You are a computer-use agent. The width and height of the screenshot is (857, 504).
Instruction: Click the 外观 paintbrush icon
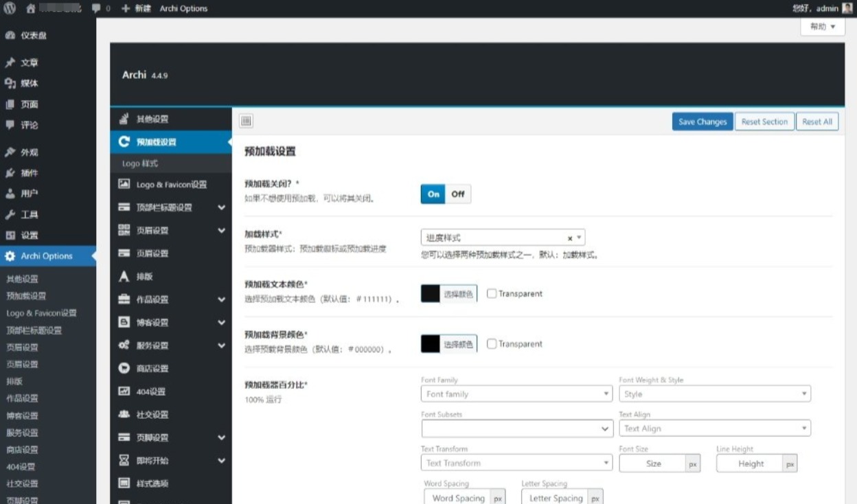coord(10,152)
